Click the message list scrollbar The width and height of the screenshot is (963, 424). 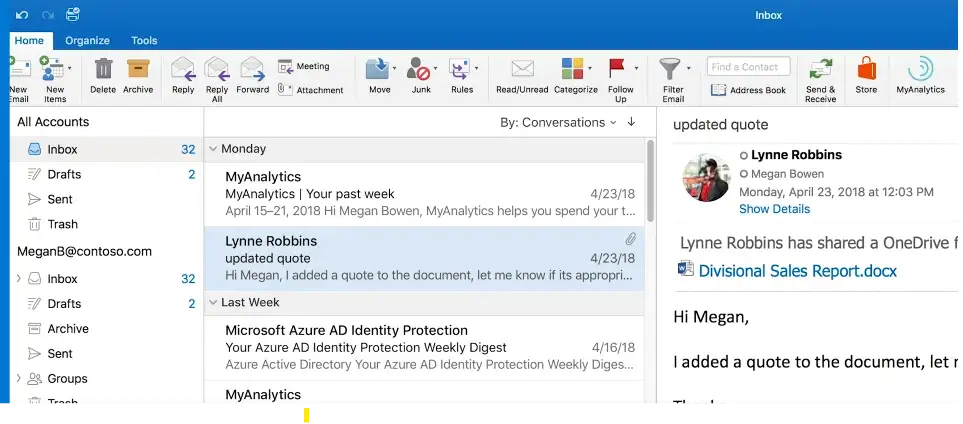pyautogui.click(x=651, y=180)
